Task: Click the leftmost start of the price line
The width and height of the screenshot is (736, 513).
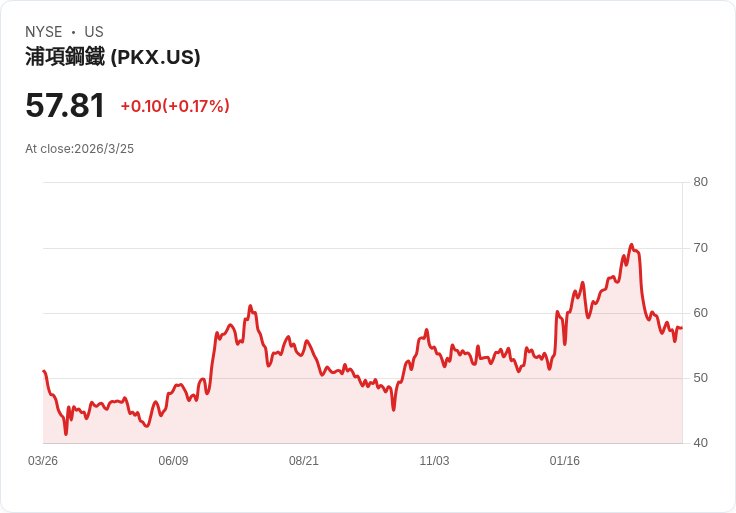Action: click(44, 371)
